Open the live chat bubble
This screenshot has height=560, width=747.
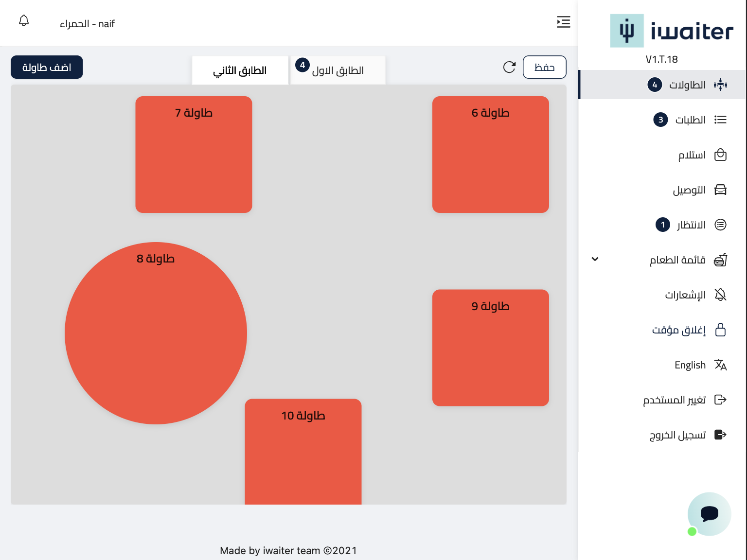[709, 514]
